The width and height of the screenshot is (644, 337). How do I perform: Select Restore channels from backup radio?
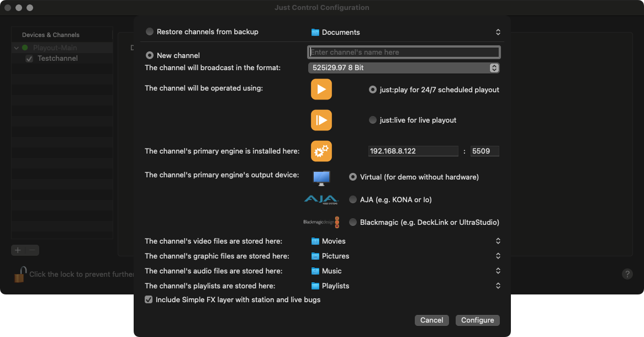pyautogui.click(x=150, y=31)
